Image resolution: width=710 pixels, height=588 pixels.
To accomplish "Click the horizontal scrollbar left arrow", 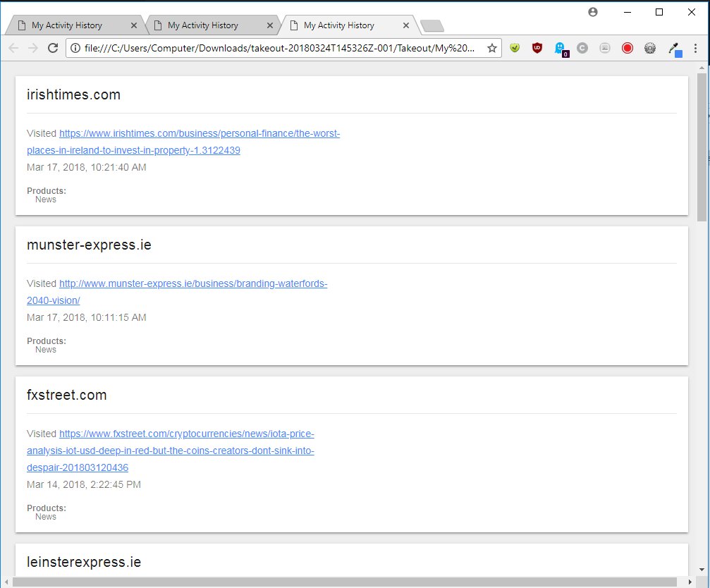I will (x=6, y=582).
